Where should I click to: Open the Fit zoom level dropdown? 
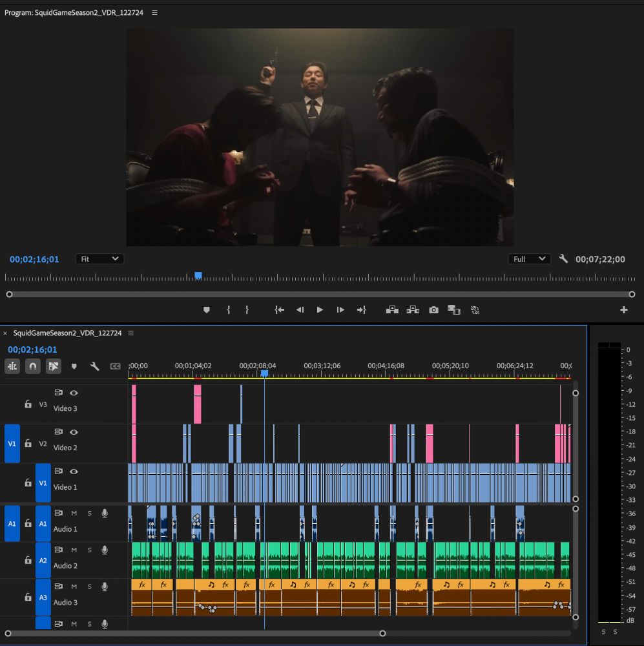[99, 259]
